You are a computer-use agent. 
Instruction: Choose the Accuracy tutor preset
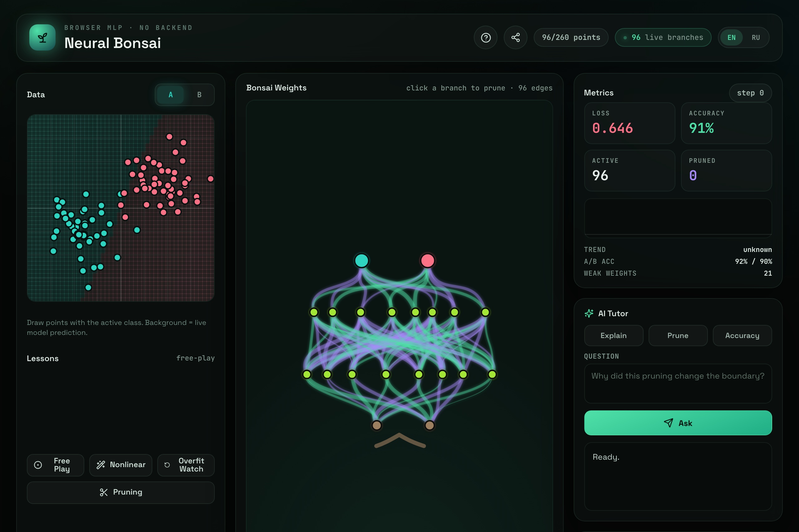pyautogui.click(x=742, y=336)
